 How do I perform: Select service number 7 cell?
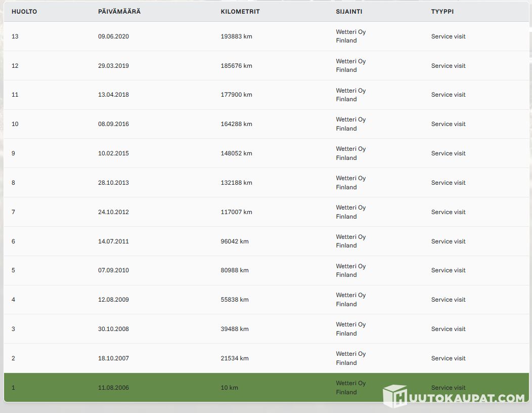[x=14, y=212]
